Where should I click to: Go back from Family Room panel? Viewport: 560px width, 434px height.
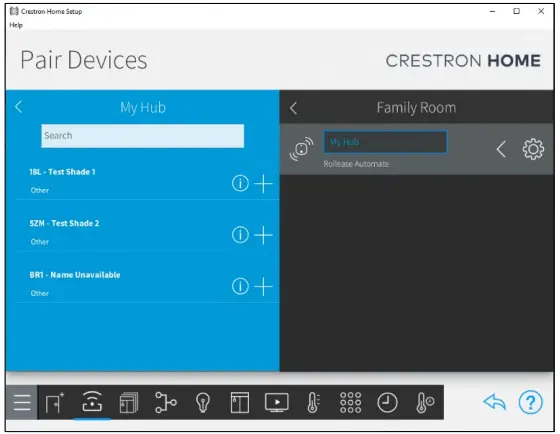point(293,108)
